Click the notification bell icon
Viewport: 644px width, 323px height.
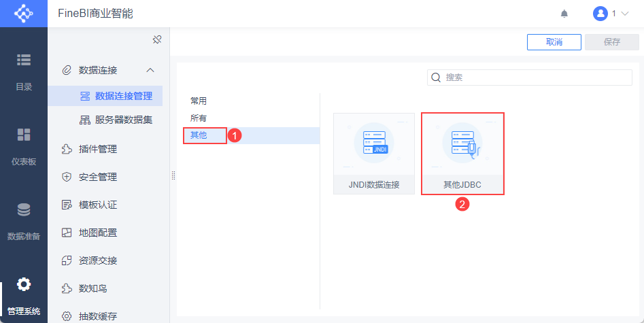tap(564, 14)
